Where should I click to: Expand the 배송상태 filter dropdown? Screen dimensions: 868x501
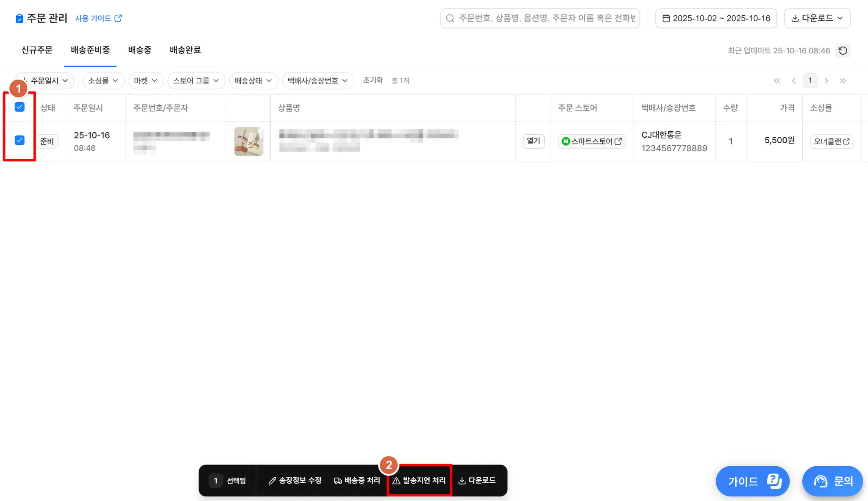[x=253, y=80]
